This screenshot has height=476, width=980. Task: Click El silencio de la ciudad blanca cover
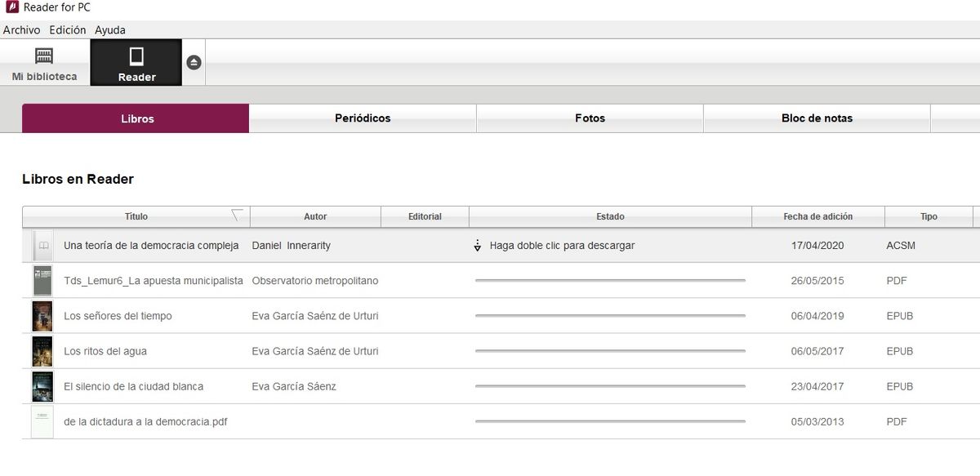[x=42, y=386]
